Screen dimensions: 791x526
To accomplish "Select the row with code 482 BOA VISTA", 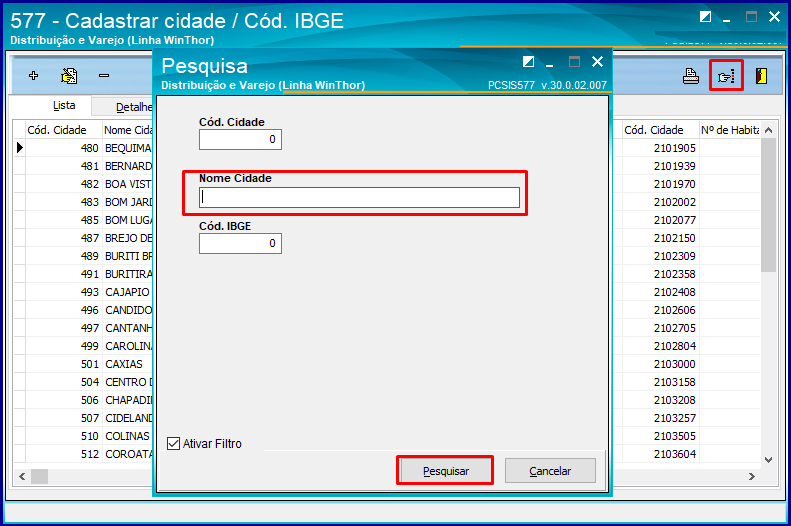I will point(84,184).
